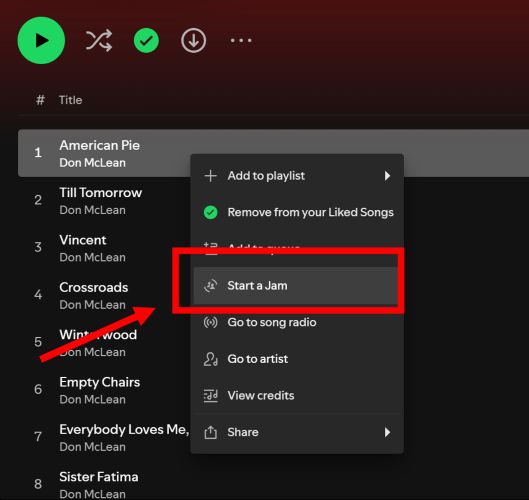Open Don McLean link under Till Tomorrow
This screenshot has width=529, height=500.
(x=92, y=210)
